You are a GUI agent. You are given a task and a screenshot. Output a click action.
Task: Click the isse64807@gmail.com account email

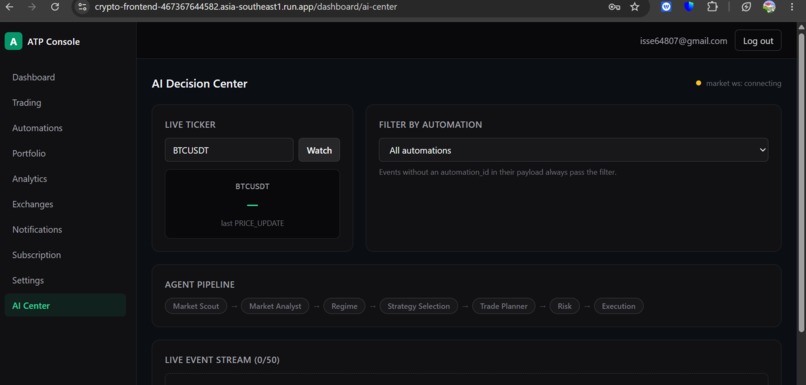pyautogui.click(x=683, y=41)
